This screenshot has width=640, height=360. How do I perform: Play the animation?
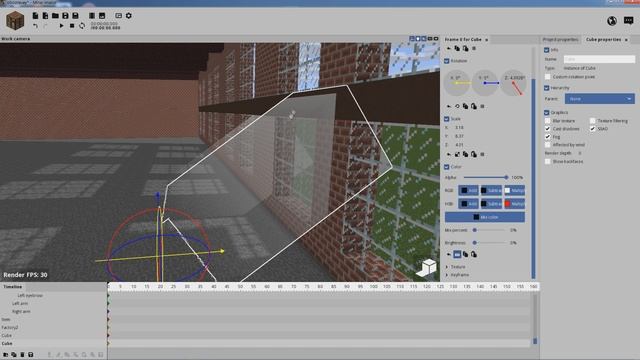pyautogui.click(x=62, y=26)
